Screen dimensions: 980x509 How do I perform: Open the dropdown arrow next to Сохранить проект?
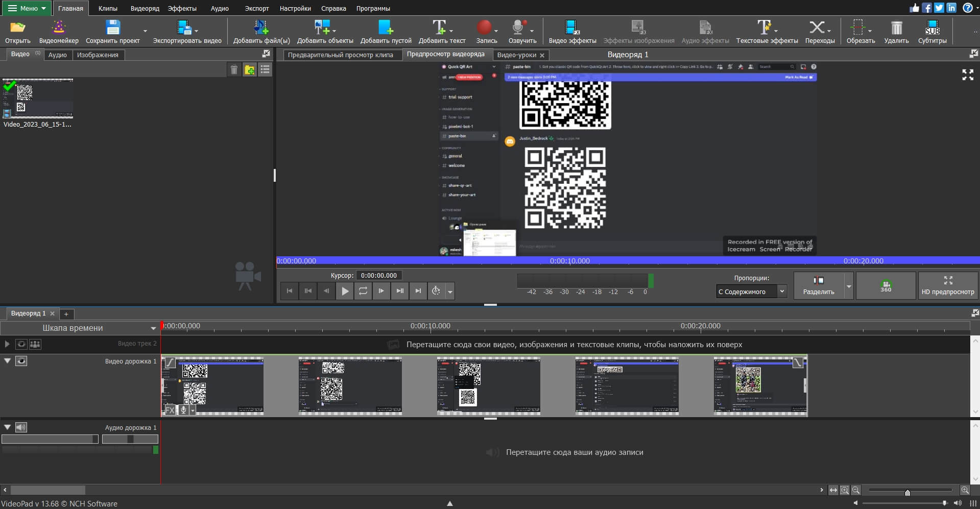coord(145,31)
